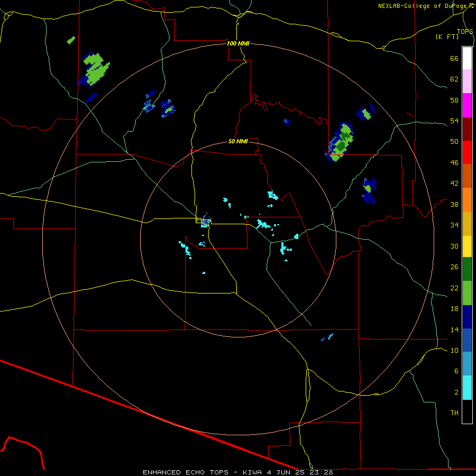Click the "KIWA" radar site identifier

[252, 472]
